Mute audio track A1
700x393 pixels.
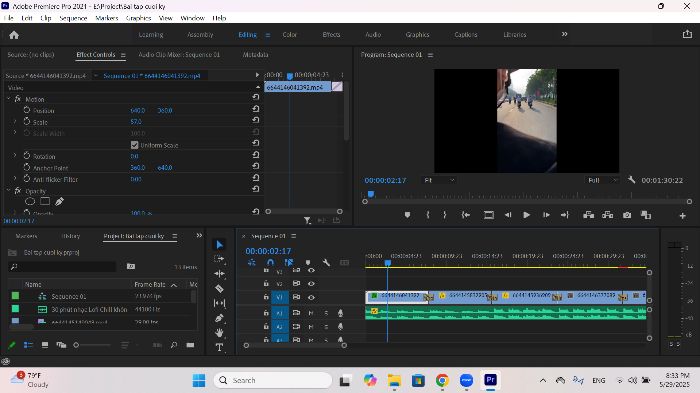coord(311,313)
